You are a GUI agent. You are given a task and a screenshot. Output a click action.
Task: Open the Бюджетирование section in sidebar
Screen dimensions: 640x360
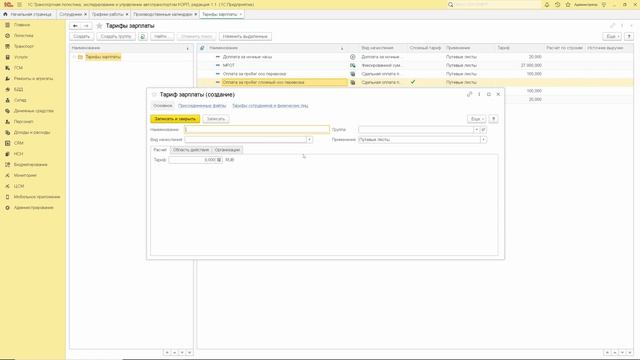30,164
